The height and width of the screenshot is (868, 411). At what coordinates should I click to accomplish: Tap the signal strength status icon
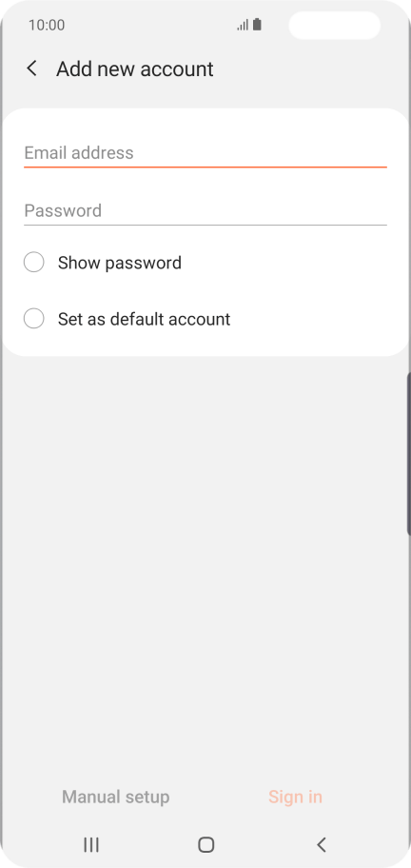pos(243,25)
